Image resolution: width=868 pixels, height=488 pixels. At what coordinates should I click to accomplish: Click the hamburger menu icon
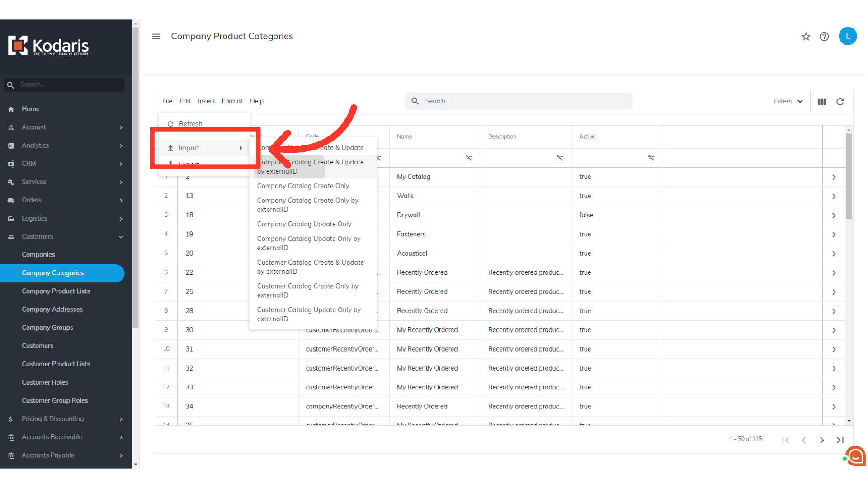(156, 37)
